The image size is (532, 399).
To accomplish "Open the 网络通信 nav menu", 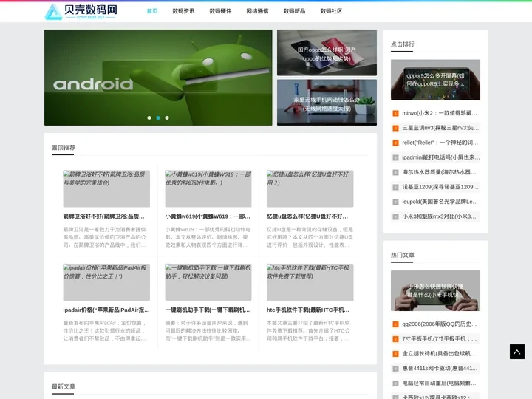I will (x=258, y=11).
